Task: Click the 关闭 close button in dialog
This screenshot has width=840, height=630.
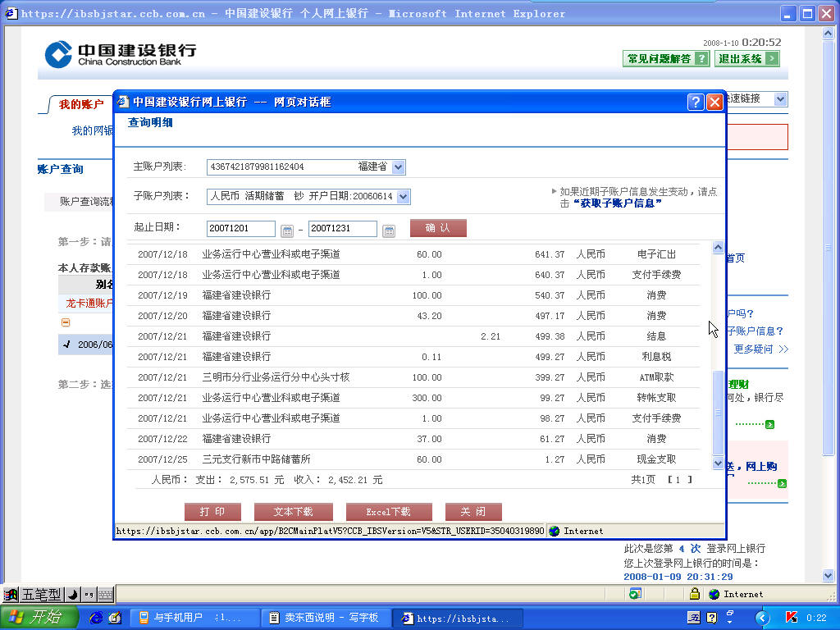Action: tap(473, 512)
